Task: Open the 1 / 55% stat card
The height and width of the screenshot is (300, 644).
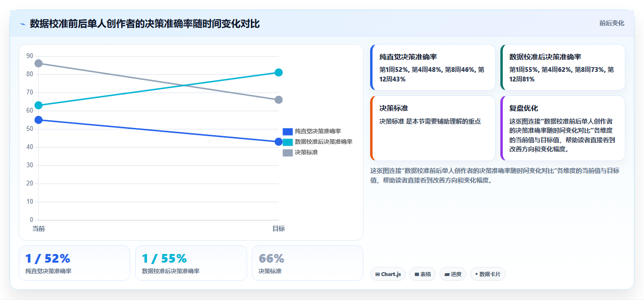Action: click(x=191, y=263)
